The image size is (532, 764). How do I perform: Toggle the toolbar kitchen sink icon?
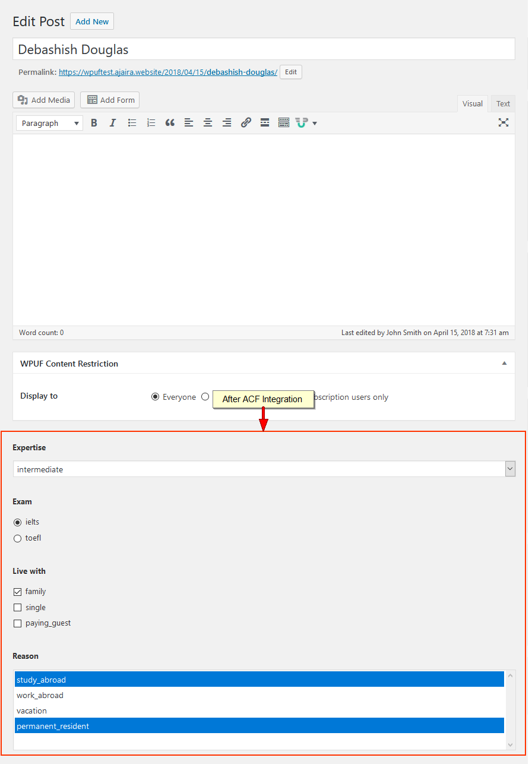[x=284, y=123]
